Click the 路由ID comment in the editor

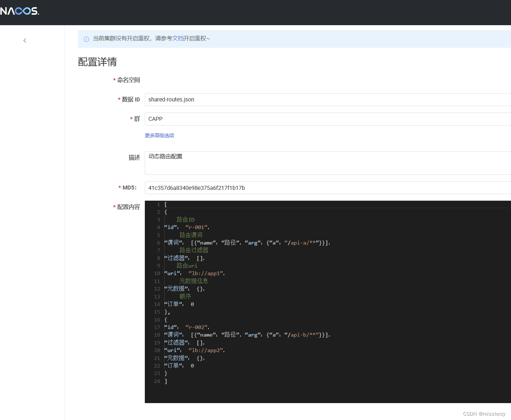(185, 220)
